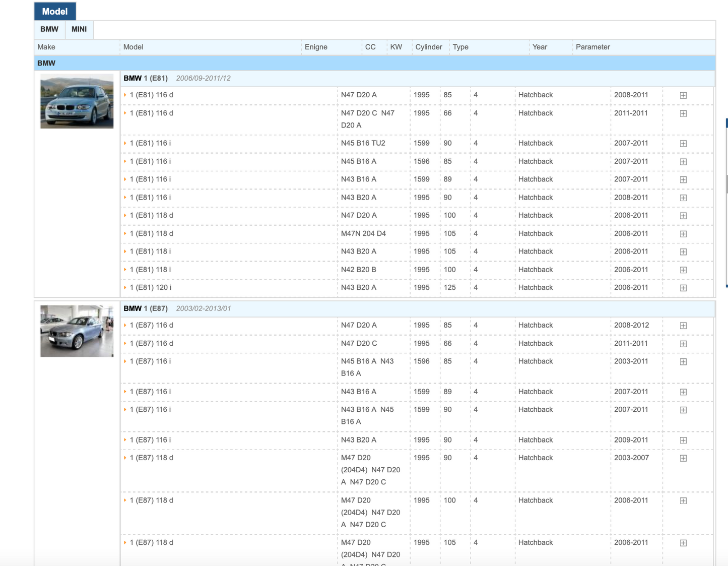Click plus icon for E87 116 d 2008-2012 row
The image size is (728, 566).
click(x=683, y=326)
